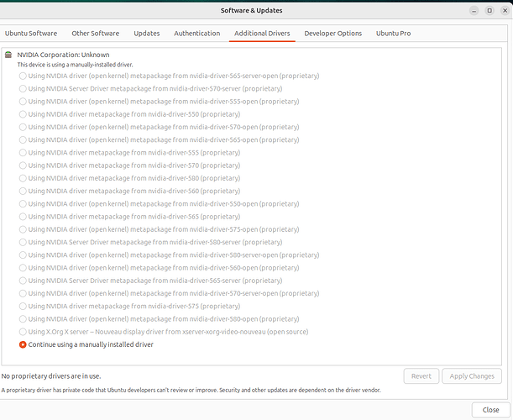Click the 'NVIDIA Corporation: Unknown' heading
The width and height of the screenshot is (513, 420).
click(x=63, y=55)
